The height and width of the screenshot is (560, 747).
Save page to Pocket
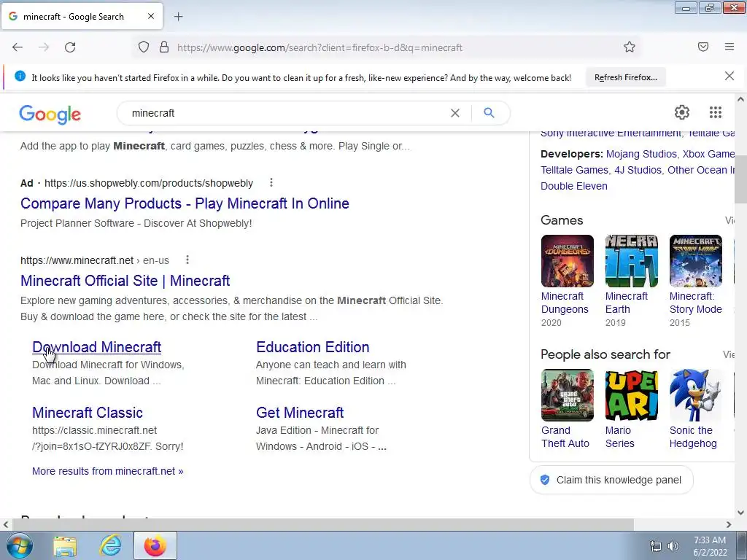click(x=703, y=47)
